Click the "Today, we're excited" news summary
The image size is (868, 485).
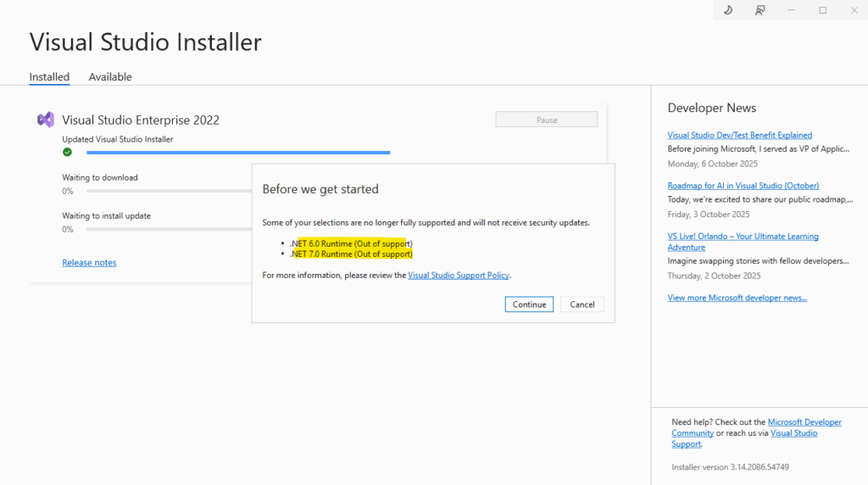click(760, 199)
